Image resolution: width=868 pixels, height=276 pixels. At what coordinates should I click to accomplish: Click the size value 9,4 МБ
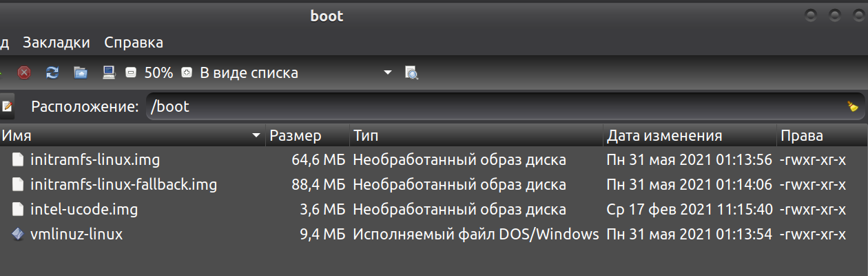322,235
